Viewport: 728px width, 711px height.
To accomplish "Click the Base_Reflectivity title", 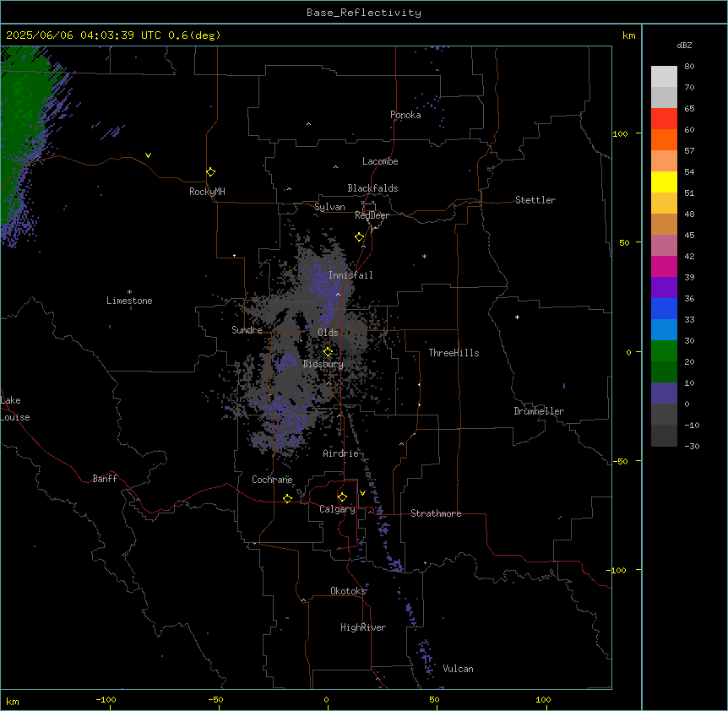I will 364,13.
